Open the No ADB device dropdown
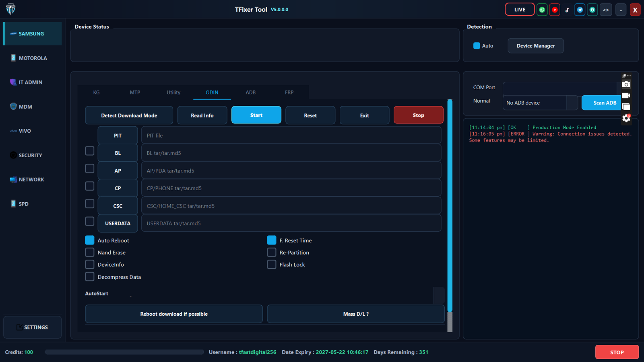 pyautogui.click(x=540, y=103)
